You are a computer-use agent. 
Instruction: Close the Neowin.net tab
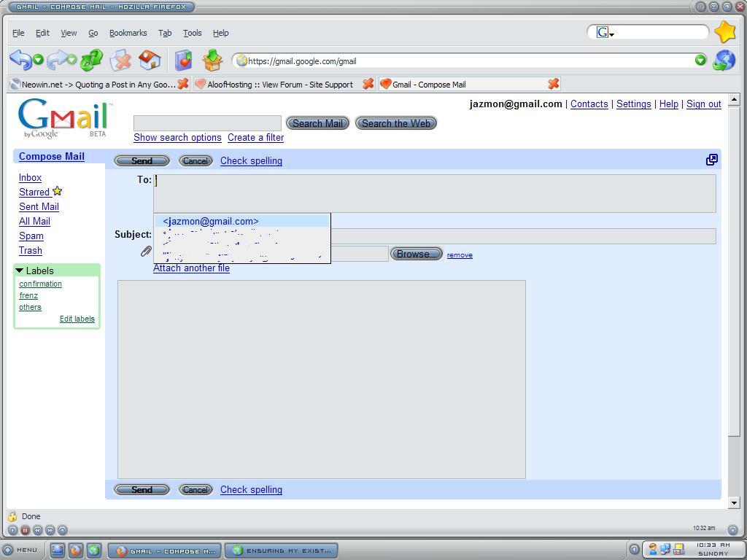183,85
